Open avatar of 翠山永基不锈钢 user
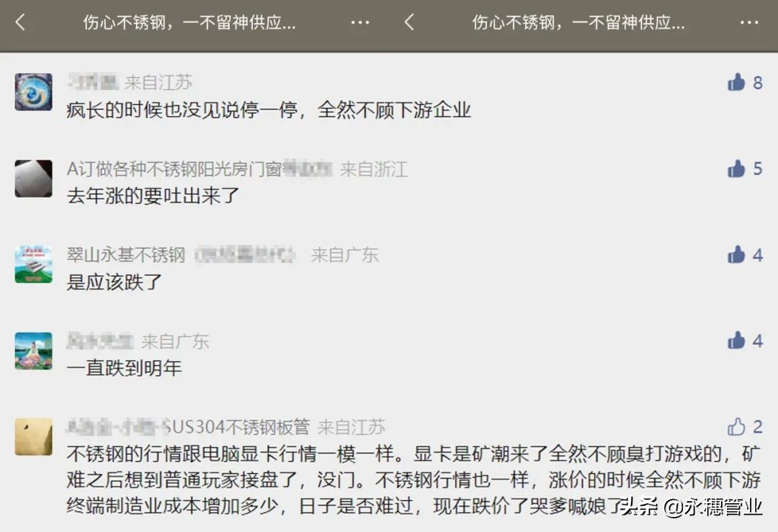 coord(33,264)
